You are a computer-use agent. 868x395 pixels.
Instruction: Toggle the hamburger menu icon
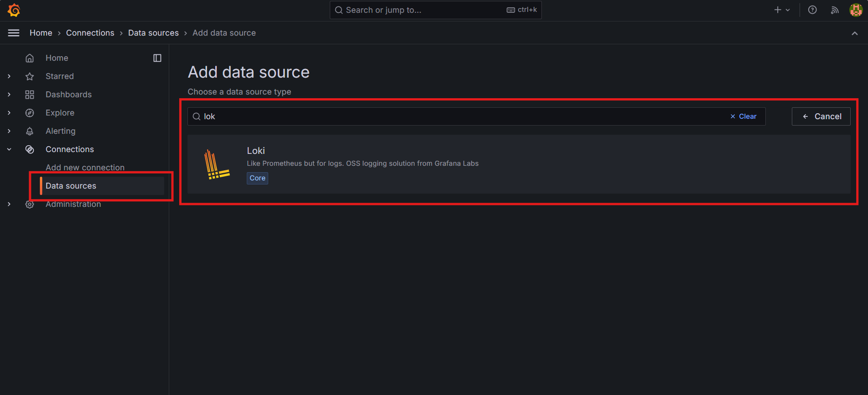tap(14, 33)
